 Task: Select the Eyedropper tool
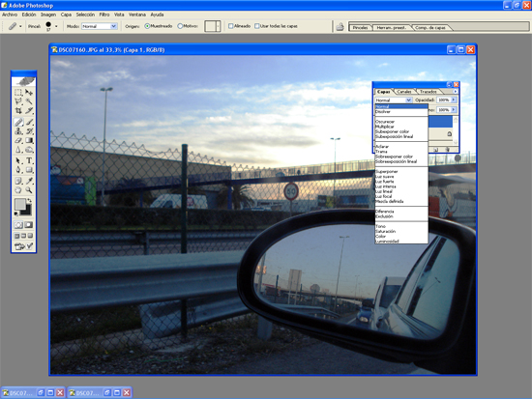[29, 181]
